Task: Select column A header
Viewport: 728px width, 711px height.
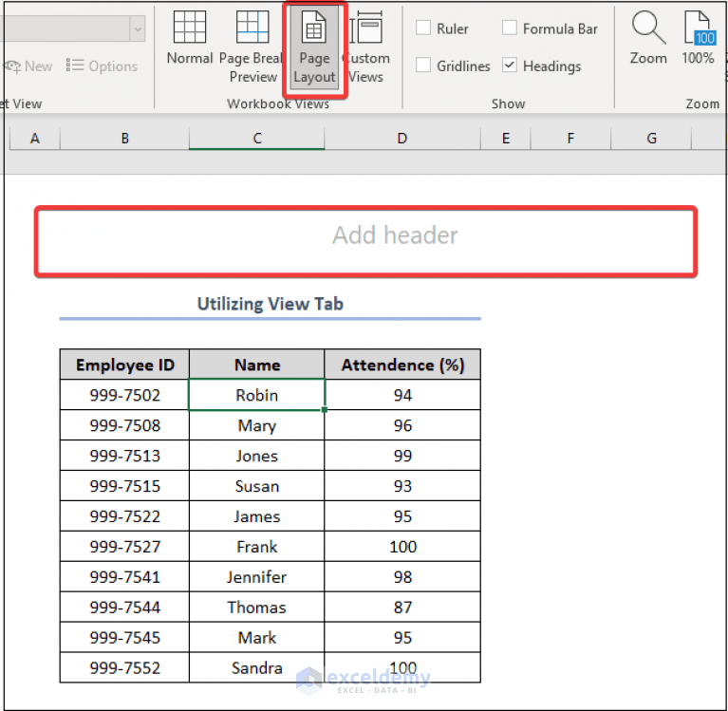Action: 35,139
